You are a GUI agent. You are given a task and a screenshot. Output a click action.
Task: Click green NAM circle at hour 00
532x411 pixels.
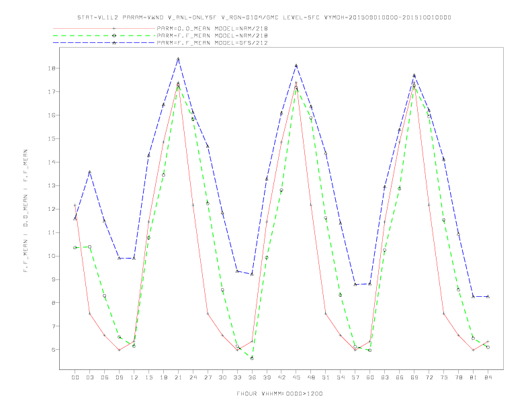click(75, 248)
